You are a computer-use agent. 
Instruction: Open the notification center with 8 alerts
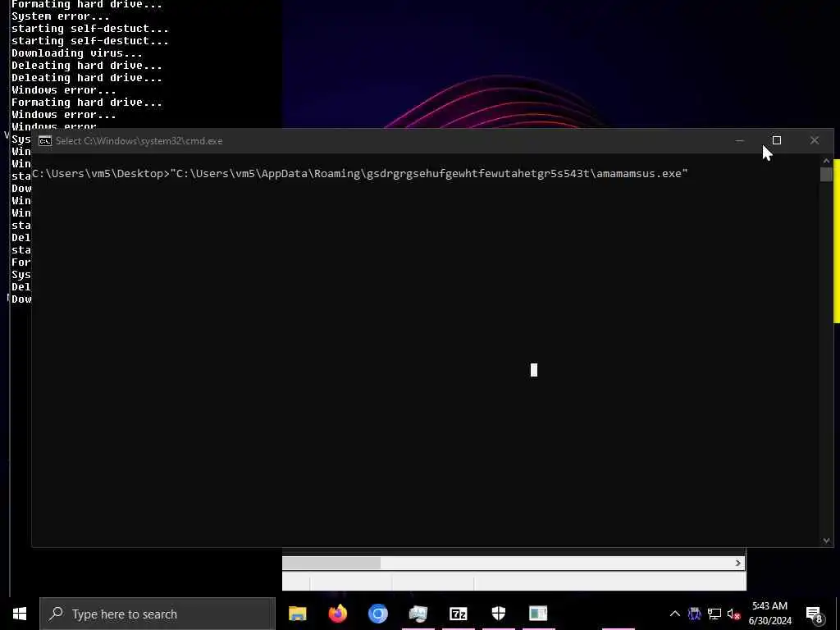[x=815, y=614]
